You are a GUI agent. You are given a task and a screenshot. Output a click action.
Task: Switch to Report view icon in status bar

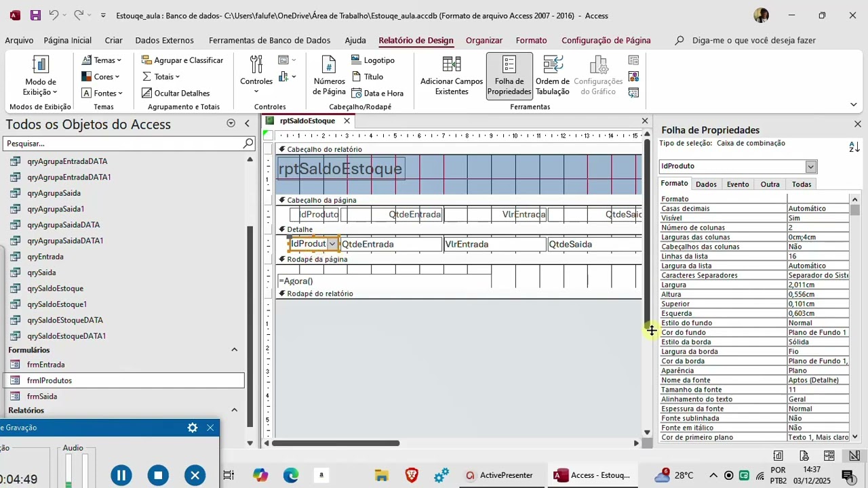[778, 455]
